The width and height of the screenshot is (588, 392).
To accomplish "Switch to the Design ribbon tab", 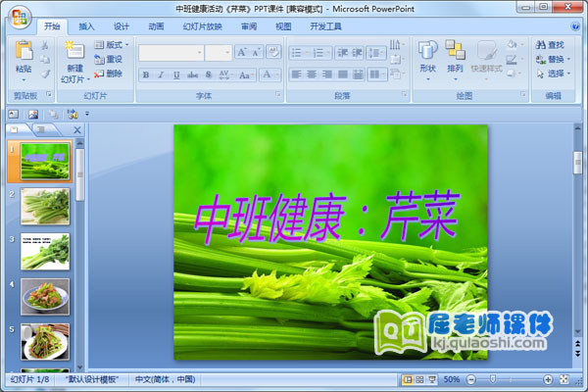I will point(122,26).
